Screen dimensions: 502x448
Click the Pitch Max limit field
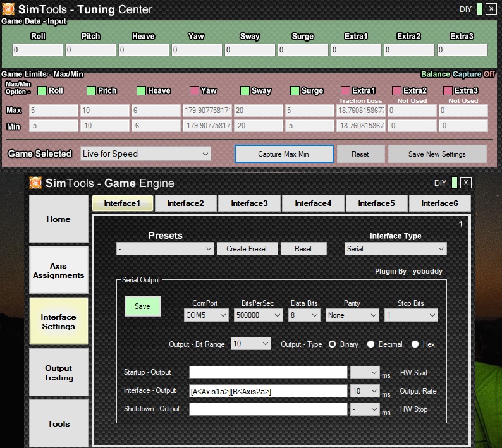pos(104,111)
